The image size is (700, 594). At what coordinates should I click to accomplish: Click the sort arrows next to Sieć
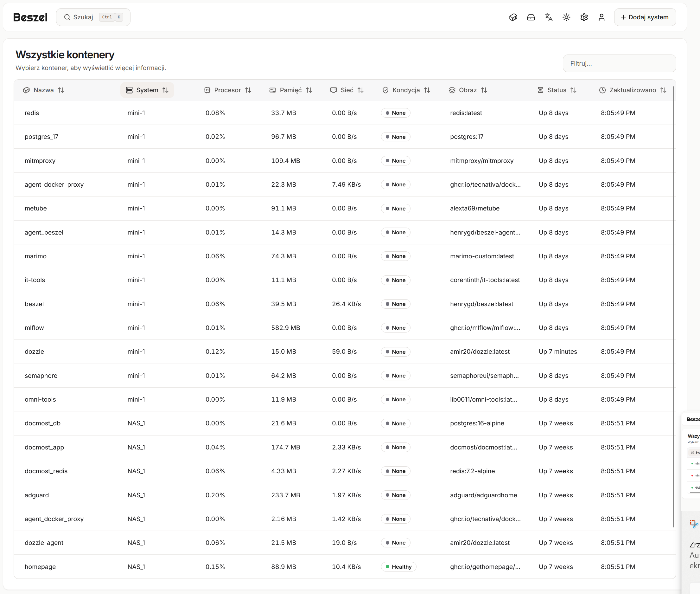click(x=360, y=90)
